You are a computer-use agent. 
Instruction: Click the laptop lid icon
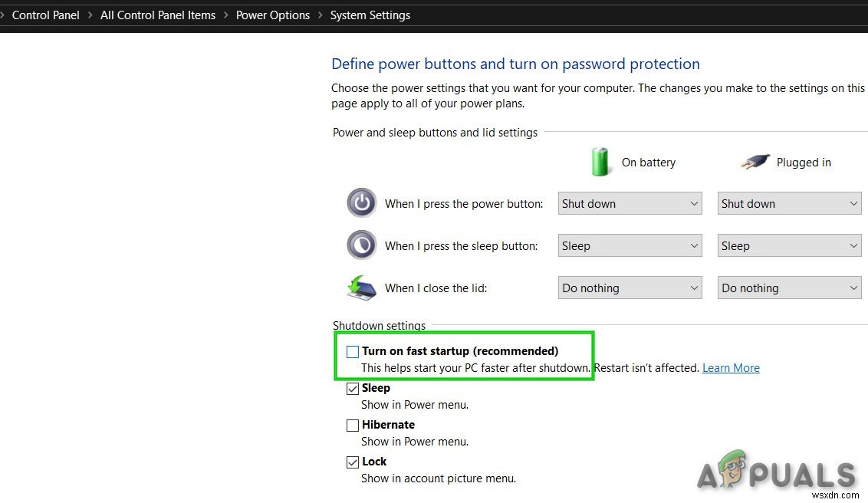click(x=361, y=288)
